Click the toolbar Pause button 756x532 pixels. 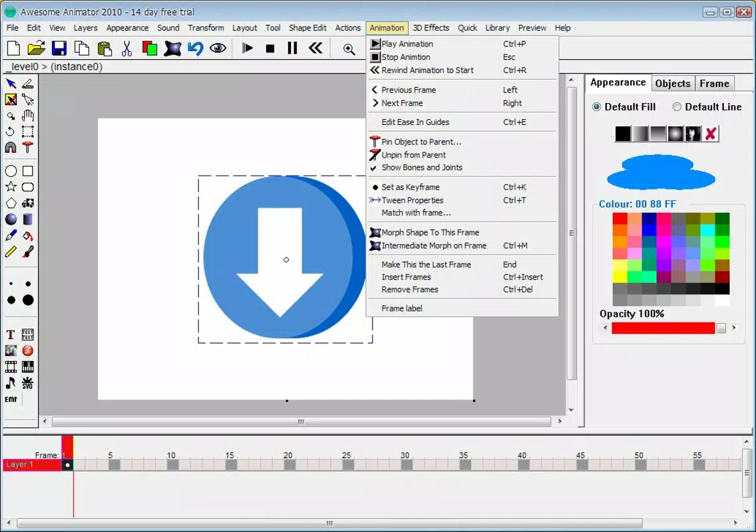point(292,48)
